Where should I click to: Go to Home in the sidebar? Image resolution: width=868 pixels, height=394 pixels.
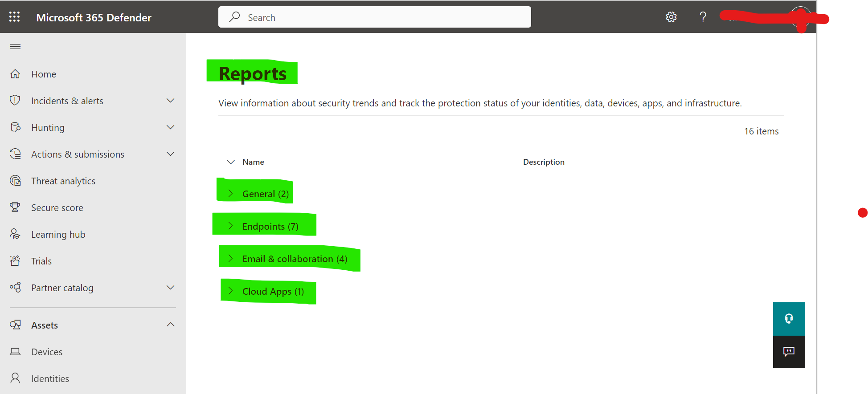coord(44,74)
